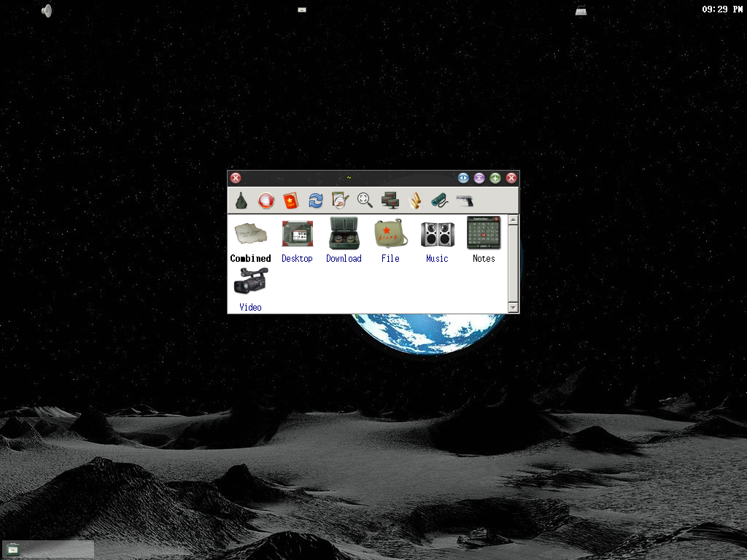Image resolution: width=747 pixels, height=560 pixels.
Task: Click the green bag icon in the toolbar
Action: coord(241,201)
